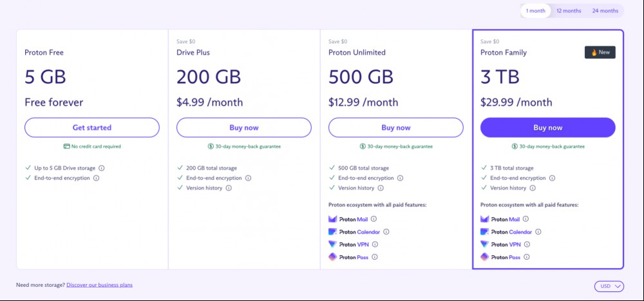Click Proton Calendar icon in Family plan
The image size is (644, 301).
click(485, 232)
